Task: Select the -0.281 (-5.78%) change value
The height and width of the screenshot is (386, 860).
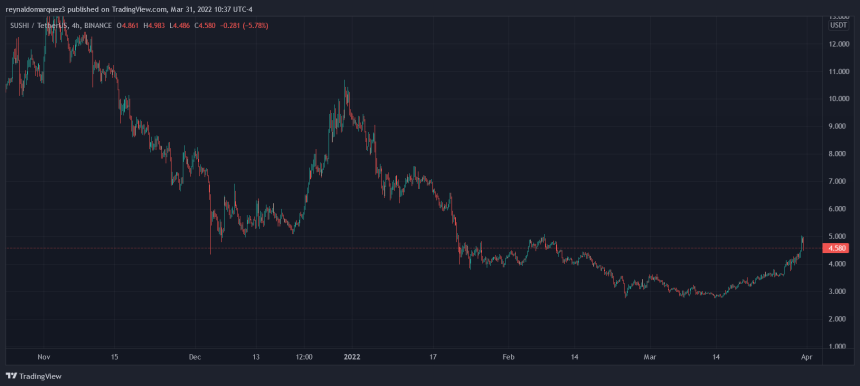Action: [x=243, y=25]
